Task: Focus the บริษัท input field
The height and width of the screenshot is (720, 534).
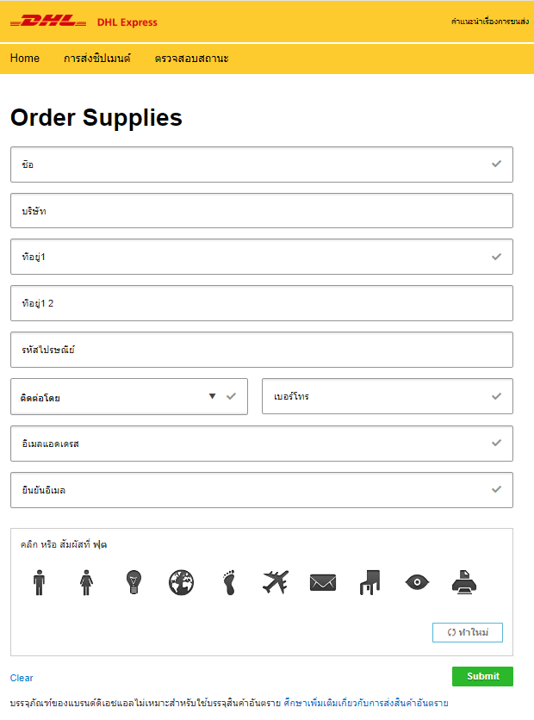Action: tap(262, 211)
